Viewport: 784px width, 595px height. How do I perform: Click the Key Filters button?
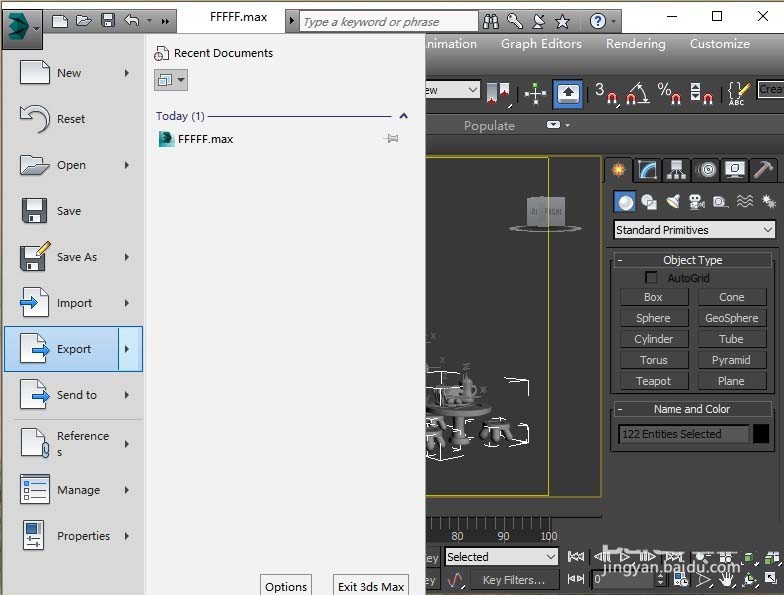[514, 580]
